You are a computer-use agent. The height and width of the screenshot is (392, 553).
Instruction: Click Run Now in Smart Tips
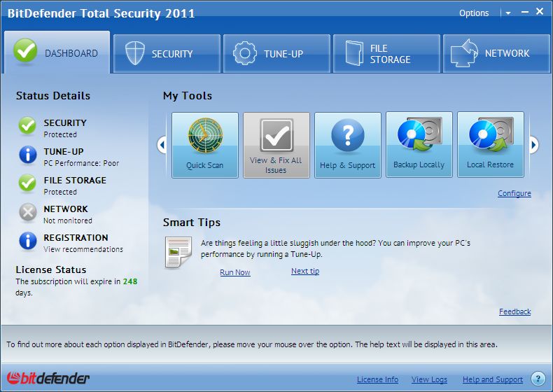point(235,272)
